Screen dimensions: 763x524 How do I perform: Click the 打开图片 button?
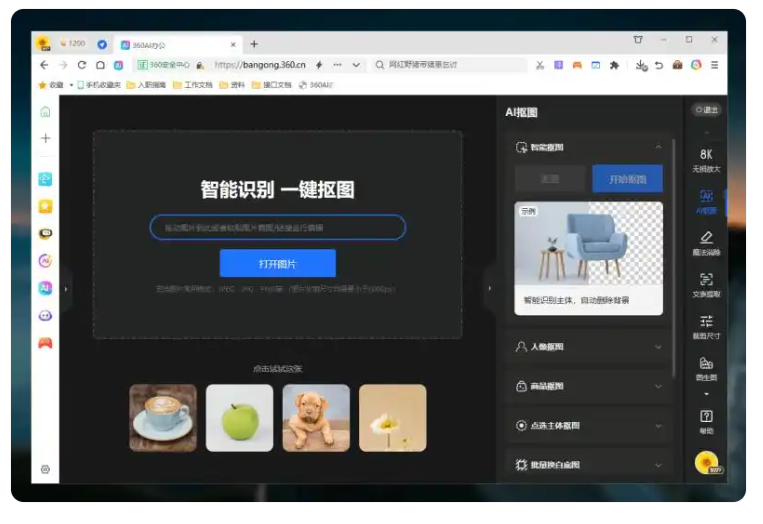277,264
